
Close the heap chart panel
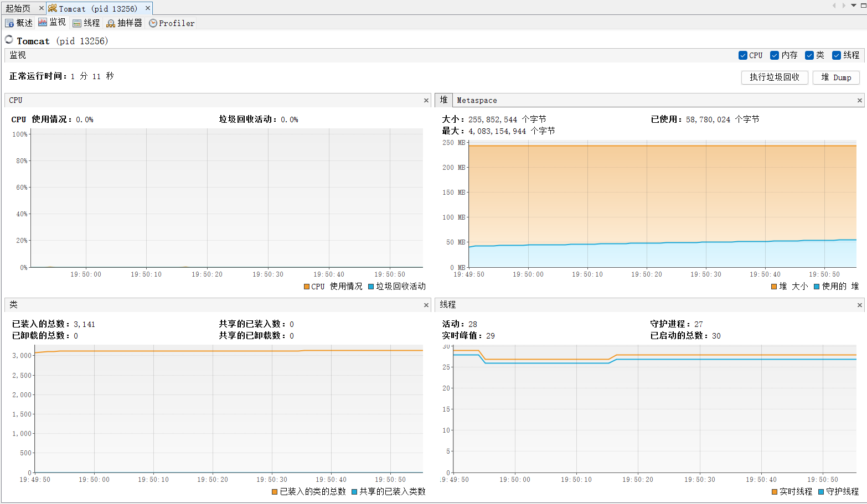[860, 101]
